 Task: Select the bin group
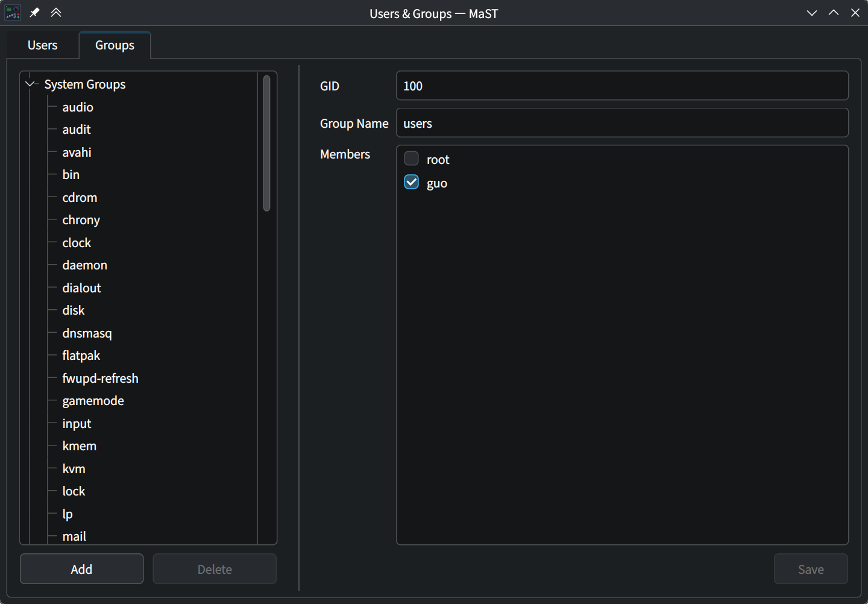(71, 175)
